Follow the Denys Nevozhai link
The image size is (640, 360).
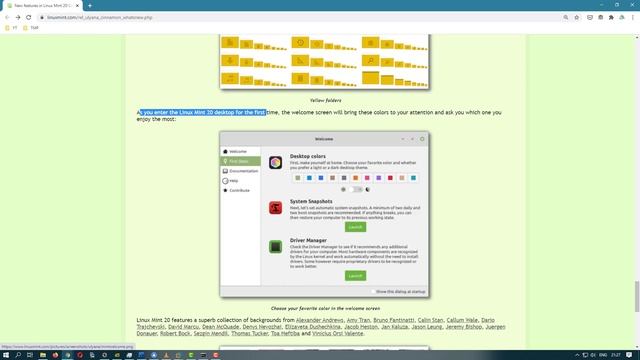coord(262,327)
